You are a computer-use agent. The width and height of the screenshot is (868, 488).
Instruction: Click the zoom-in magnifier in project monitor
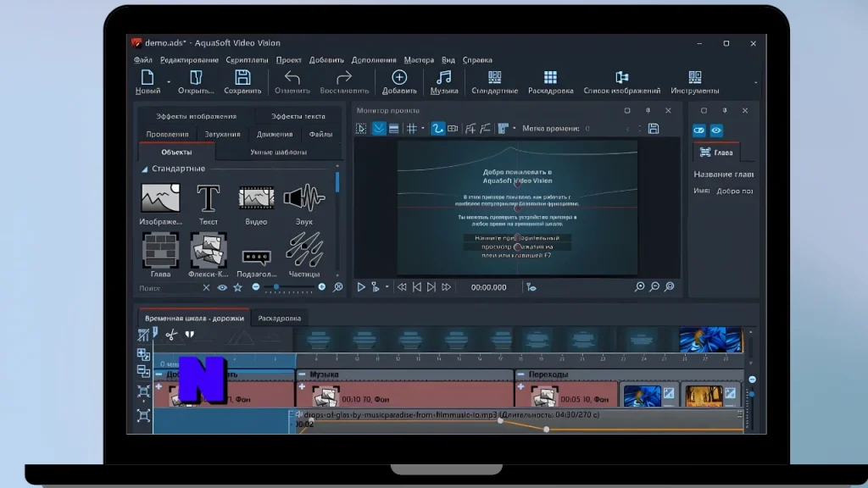pyautogui.click(x=639, y=286)
